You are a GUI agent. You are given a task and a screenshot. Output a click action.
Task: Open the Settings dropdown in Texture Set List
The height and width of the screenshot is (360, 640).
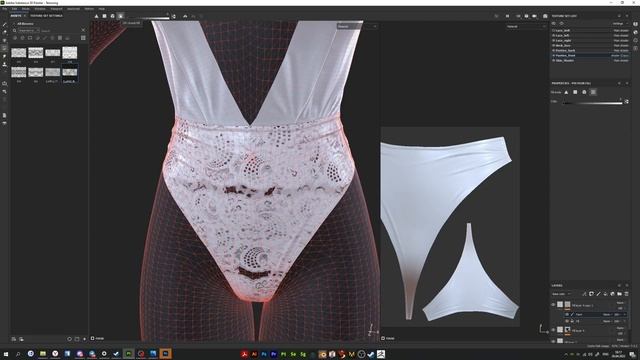tap(620, 24)
